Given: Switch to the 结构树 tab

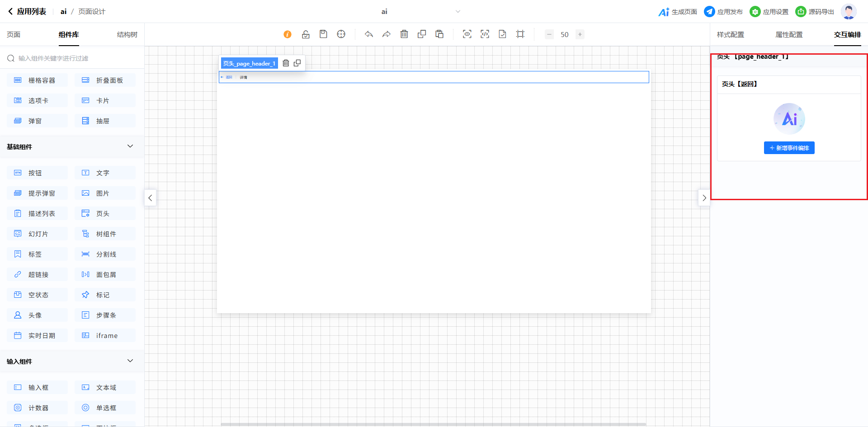Looking at the screenshot, I should (x=127, y=35).
